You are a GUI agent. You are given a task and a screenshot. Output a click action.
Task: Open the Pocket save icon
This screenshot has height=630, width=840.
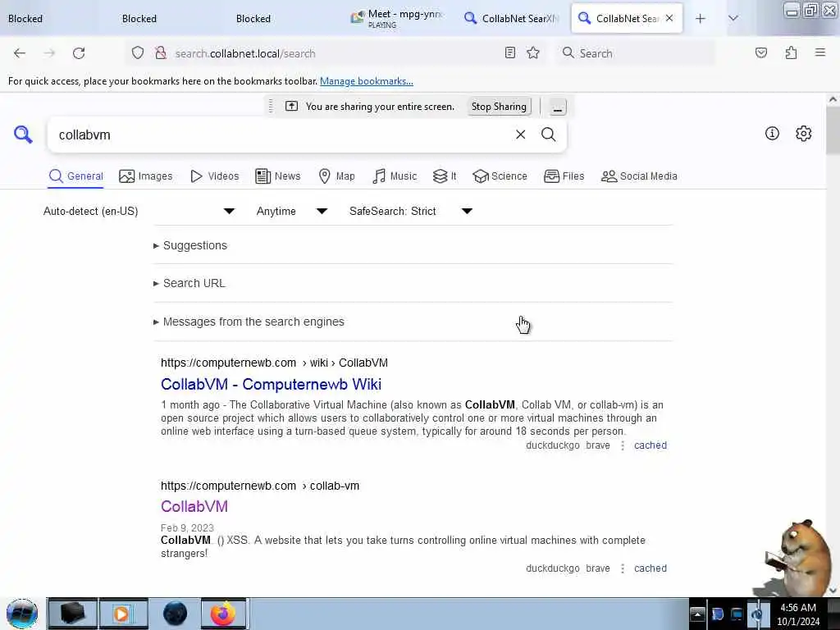point(761,53)
